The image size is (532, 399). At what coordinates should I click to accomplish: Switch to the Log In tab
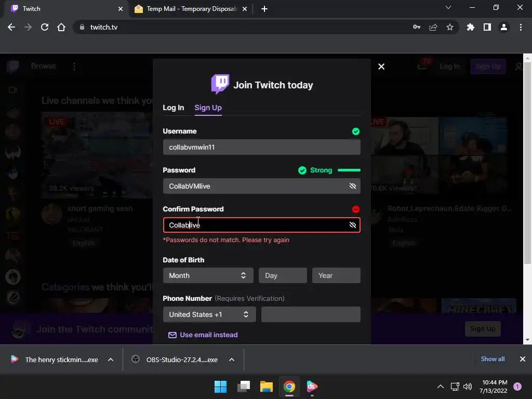coord(174,108)
